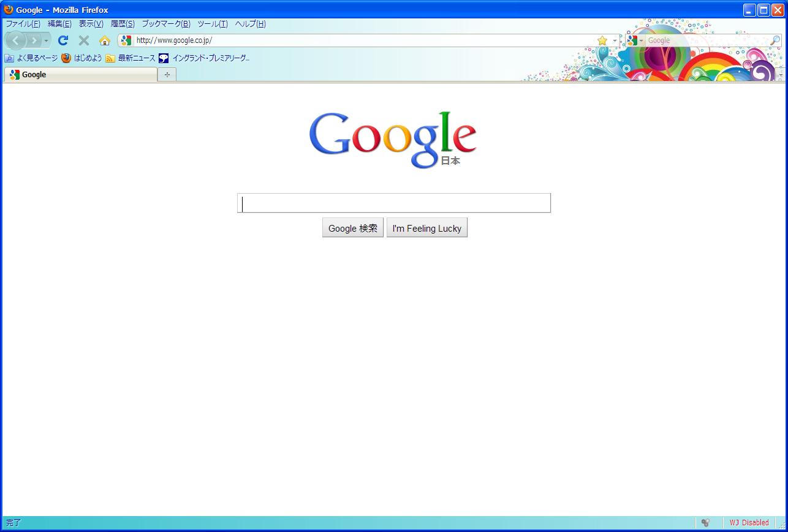Close the Firefox window
The image size is (788, 532).
(778, 10)
